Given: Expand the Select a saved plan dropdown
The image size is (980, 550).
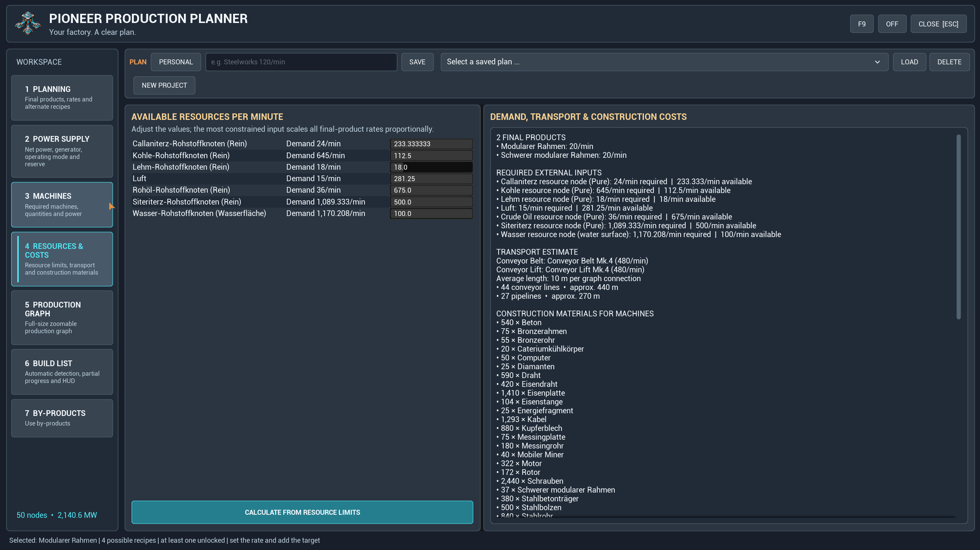Looking at the screenshot, I should (664, 62).
